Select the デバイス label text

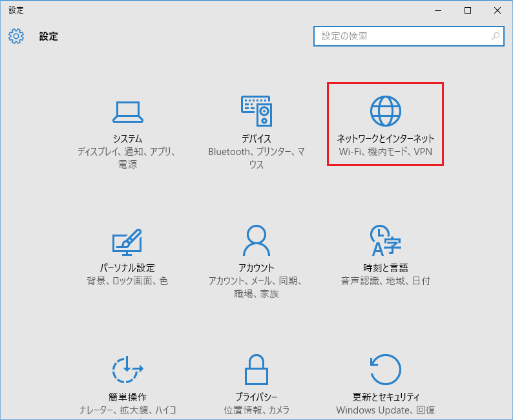(256, 139)
